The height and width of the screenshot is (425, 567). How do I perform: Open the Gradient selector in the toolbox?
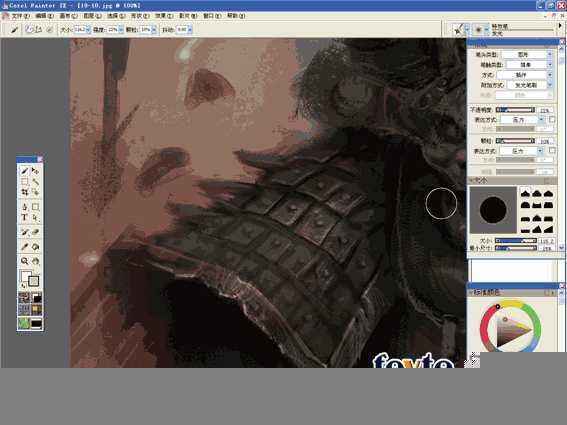click(x=36, y=298)
